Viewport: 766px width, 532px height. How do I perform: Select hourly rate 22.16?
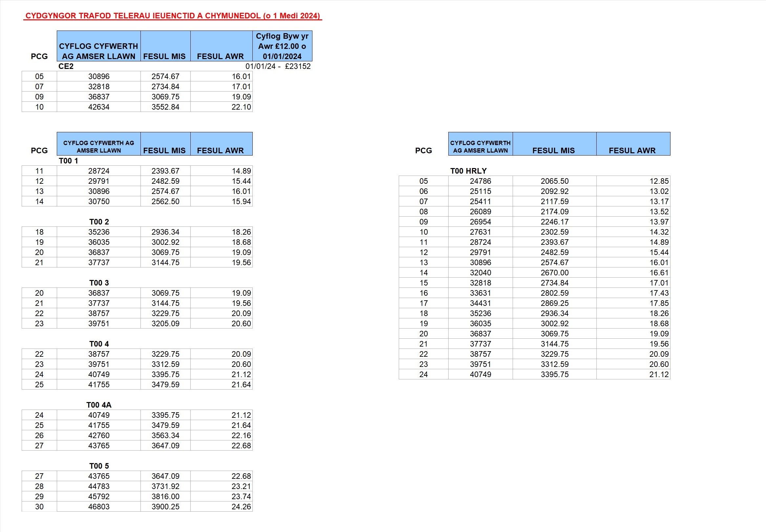pyautogui.click(x=241, y=436)
